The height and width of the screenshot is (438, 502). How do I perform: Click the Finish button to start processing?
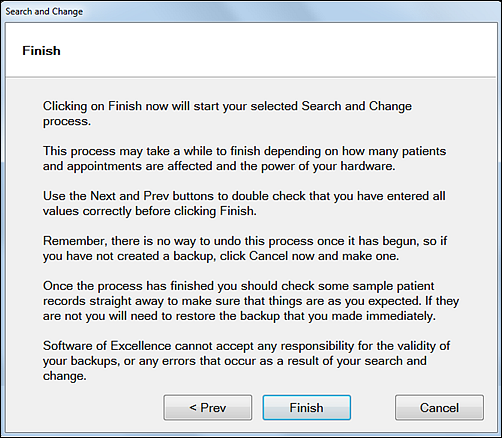coord(306,407)
